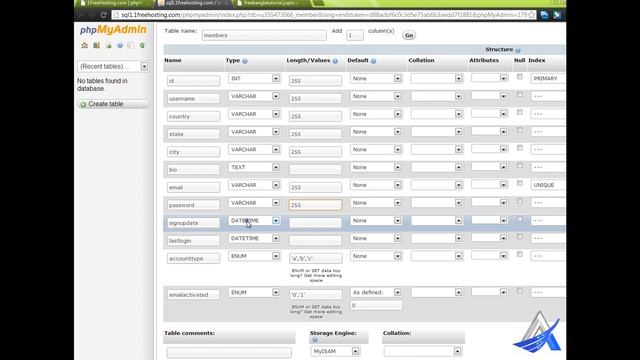Open the MySQL documentation page icon
Image resolution: width=640 pixels, height=360 pixels.
(131, 45)
